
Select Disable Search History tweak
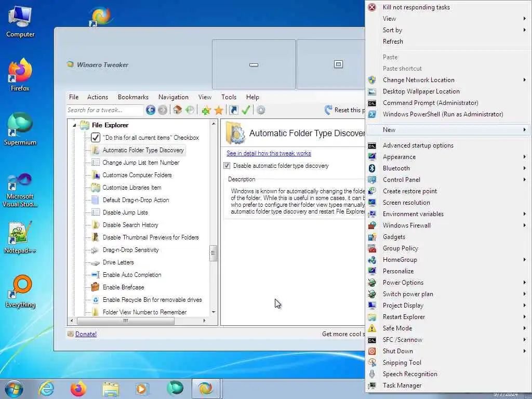[130, 225]
